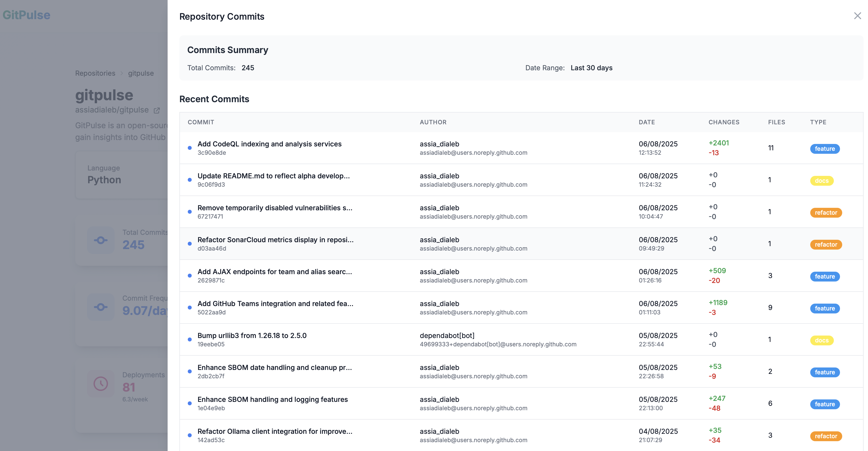Open commit 'Refactor SonarCloud metrics display in reposi...'
Viewport: 868px width, 451px height.
276,240
